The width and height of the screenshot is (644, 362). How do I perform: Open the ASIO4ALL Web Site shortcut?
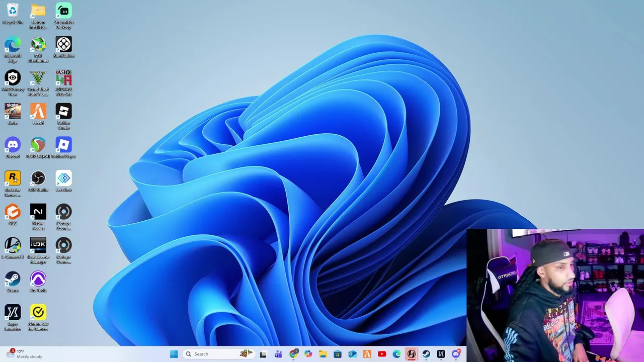pos(63,83)
